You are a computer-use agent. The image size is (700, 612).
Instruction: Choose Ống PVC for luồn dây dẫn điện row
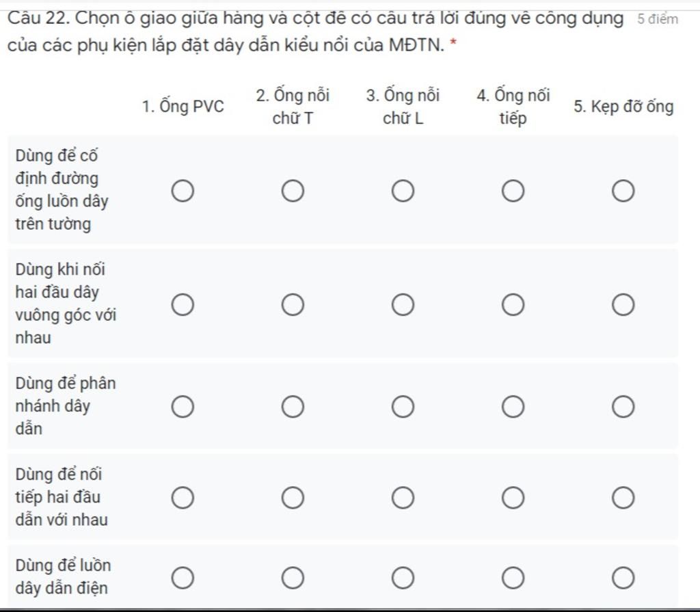(183, 578)
